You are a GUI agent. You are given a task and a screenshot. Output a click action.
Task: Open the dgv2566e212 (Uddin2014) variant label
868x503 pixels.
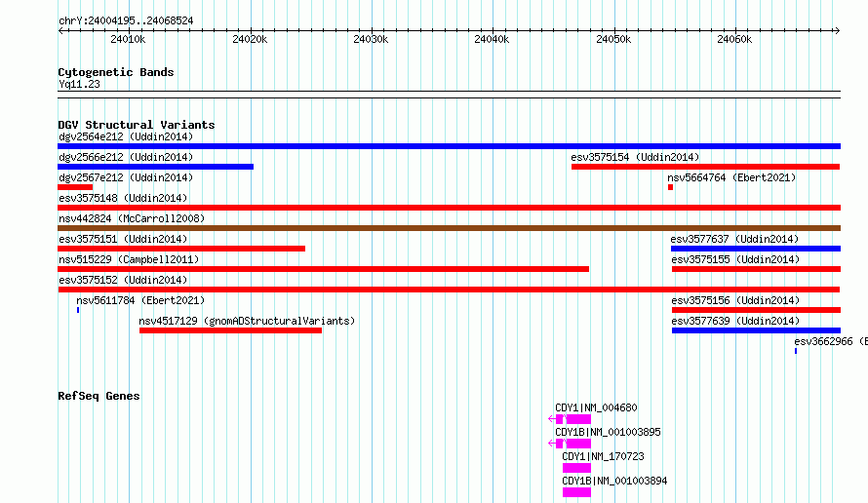(x=126, y=157)
